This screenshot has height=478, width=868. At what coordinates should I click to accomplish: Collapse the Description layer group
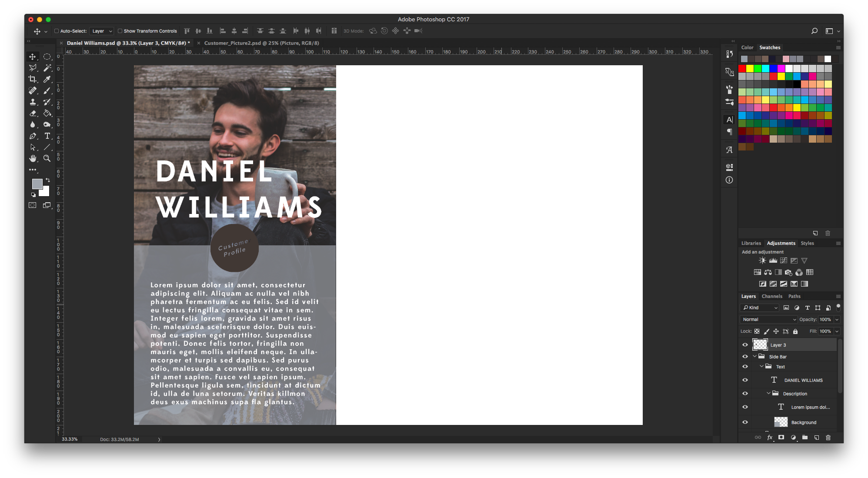(x=768, y=393)
